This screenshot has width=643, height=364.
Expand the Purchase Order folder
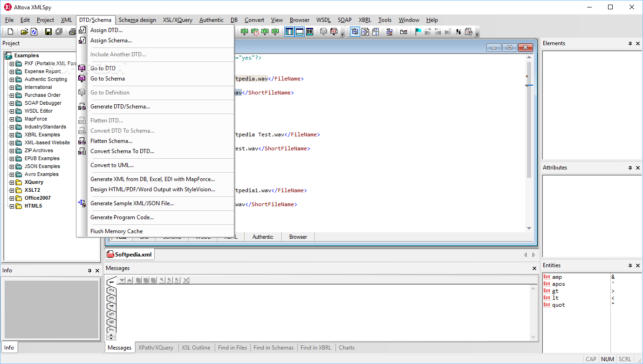(x=12, y=95)
